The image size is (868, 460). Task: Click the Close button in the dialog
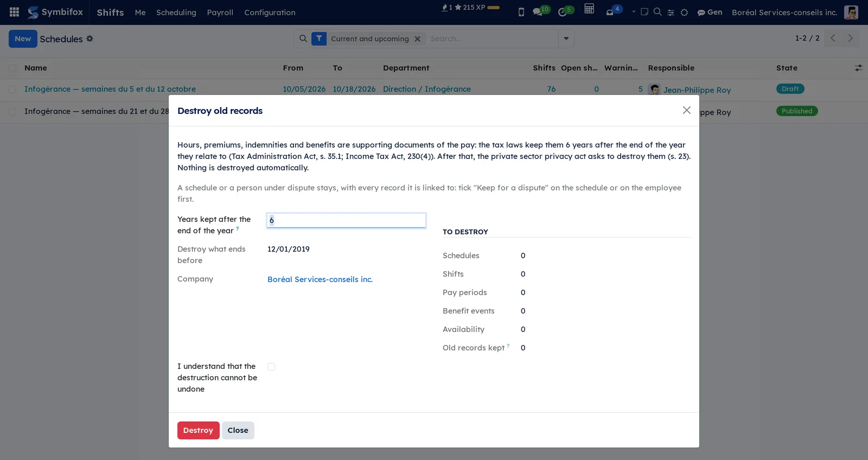coord(238,430)
